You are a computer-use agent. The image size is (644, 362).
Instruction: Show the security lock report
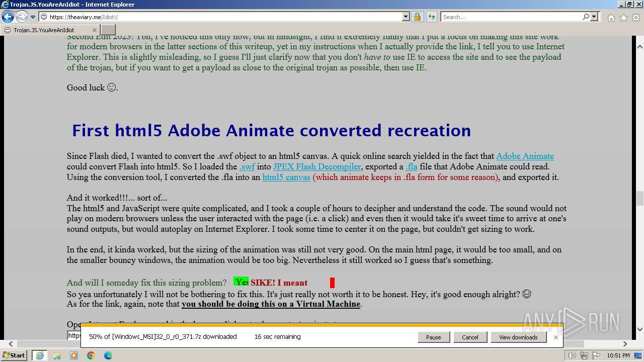point(417,17)
